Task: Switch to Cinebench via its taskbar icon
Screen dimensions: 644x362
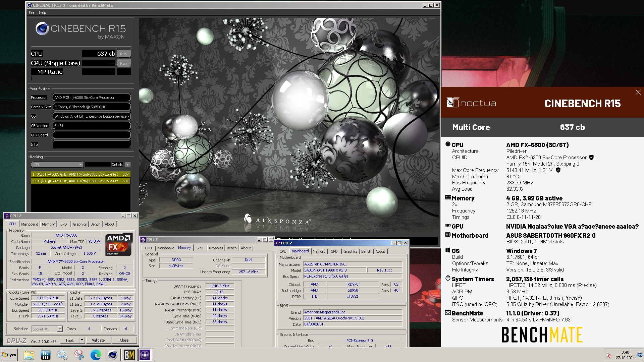Action: [113, 355]
